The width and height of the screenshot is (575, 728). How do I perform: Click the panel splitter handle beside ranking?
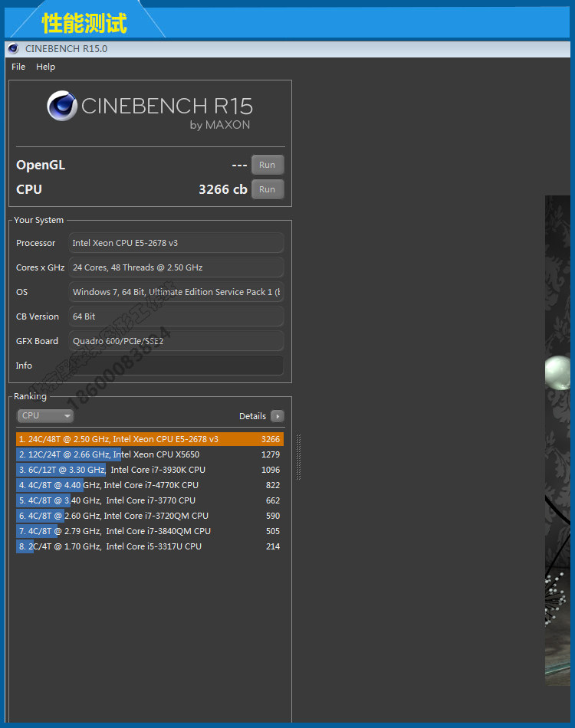(x=298, y=457)
